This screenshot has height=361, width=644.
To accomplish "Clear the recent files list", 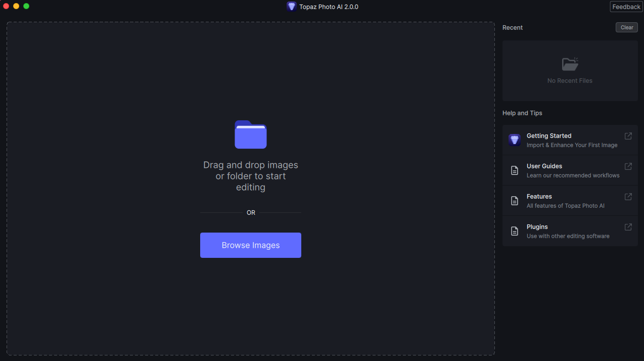I will (x=626, y=27).
